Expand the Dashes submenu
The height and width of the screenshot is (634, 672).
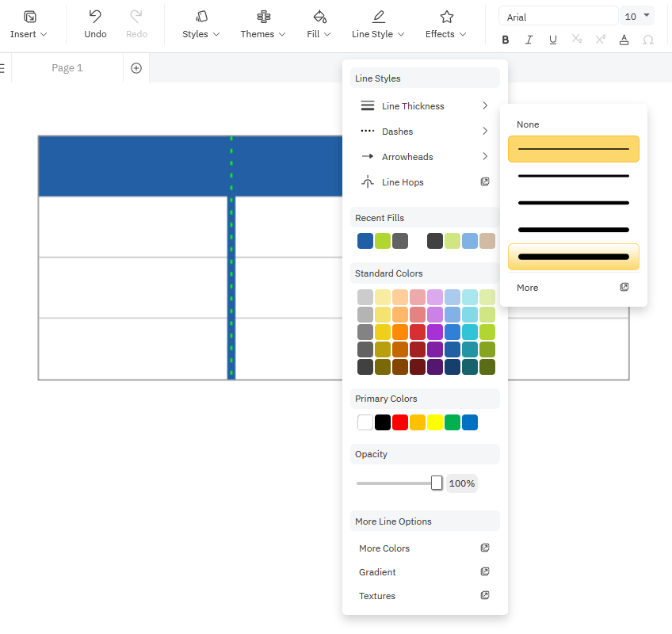(x=425, y=132)
